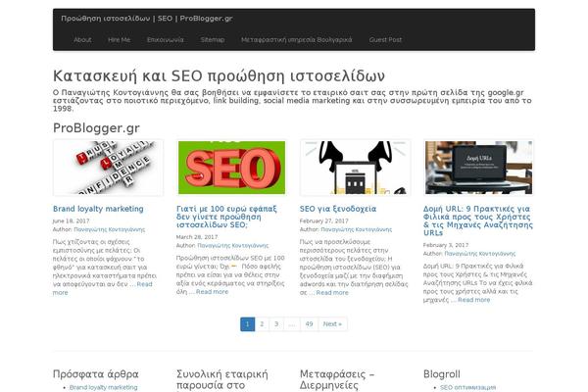
Task: Go to the Hire Me page
Action: tap(120, 40)
